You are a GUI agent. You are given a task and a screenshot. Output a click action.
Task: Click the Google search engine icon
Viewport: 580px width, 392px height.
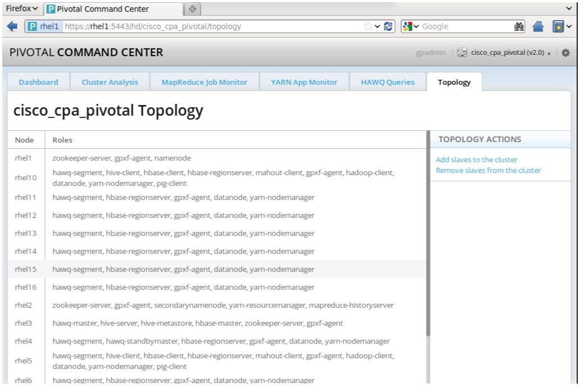click(x=407, y=26)
